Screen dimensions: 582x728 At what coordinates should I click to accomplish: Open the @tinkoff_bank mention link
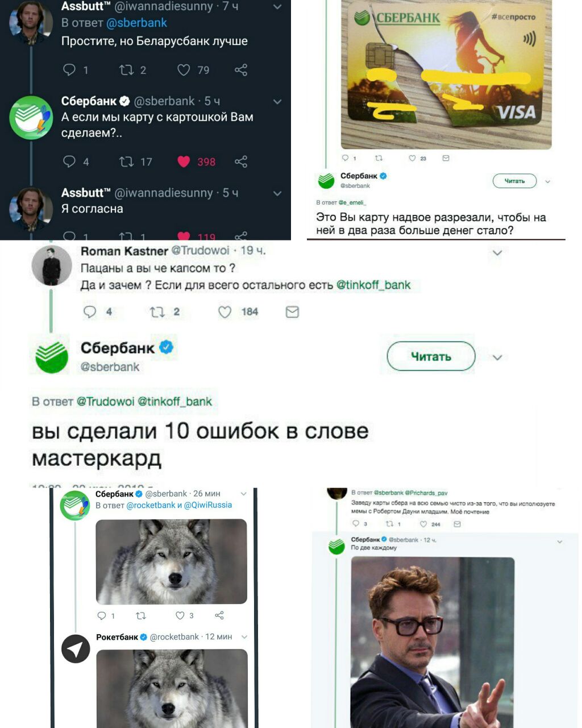pos(373,285)
